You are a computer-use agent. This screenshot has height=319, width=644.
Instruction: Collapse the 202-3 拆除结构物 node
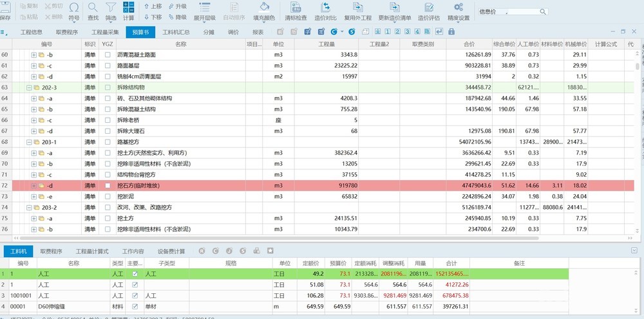pyautogui.click(x=29, y=87)
